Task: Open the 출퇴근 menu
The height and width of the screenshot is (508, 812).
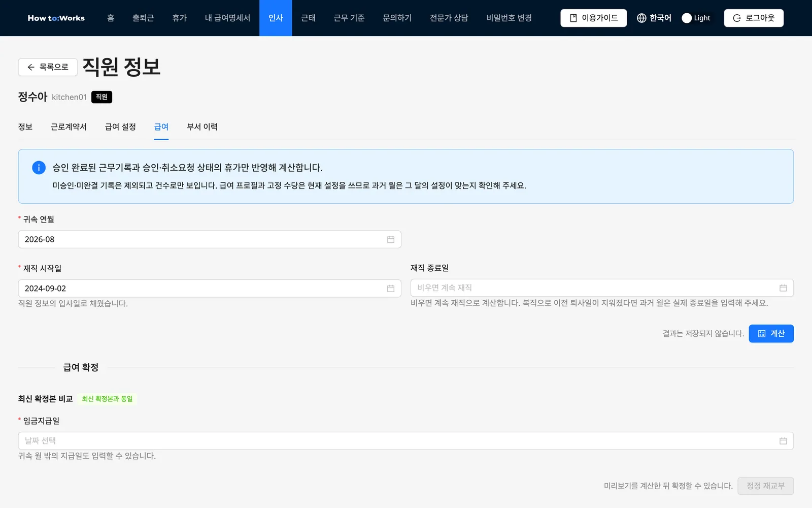Action: [x=143, y=18]
